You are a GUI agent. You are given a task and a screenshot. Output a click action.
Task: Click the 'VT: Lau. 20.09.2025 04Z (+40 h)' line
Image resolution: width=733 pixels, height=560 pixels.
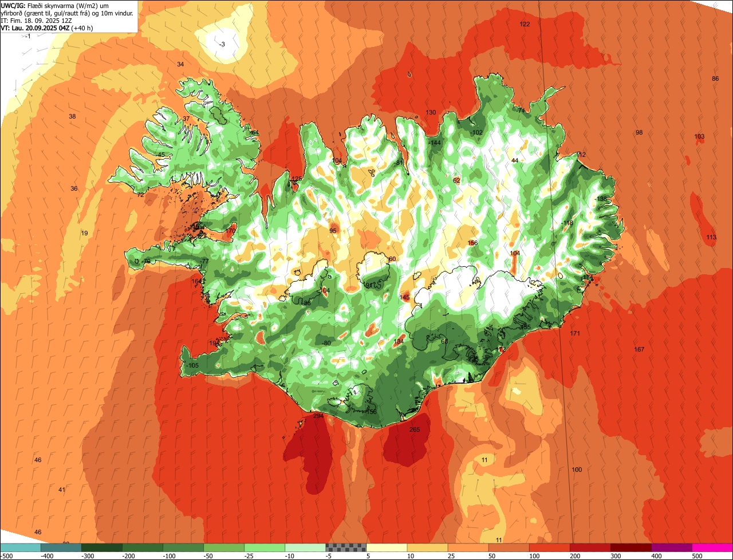(x=47, y=27)
